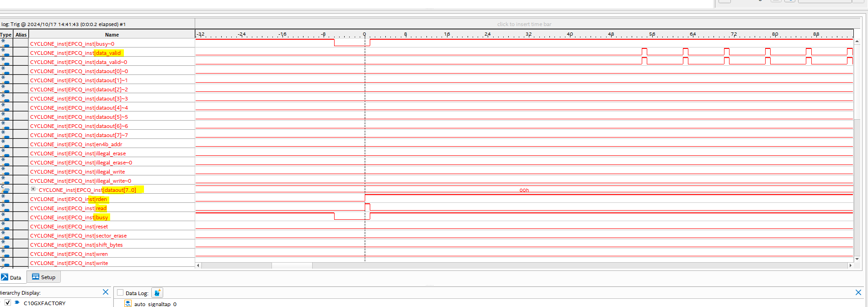Click the Alias cell of the wren row
Screen dimensions: 868x307
(21, 254)
